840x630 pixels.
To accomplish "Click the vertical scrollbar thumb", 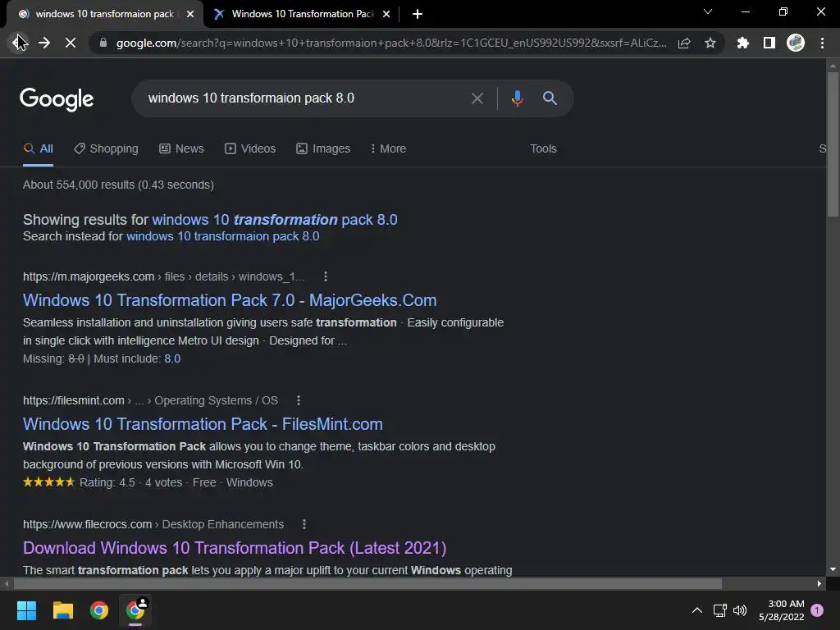I will pyautogui.click(x=833, y=144).
